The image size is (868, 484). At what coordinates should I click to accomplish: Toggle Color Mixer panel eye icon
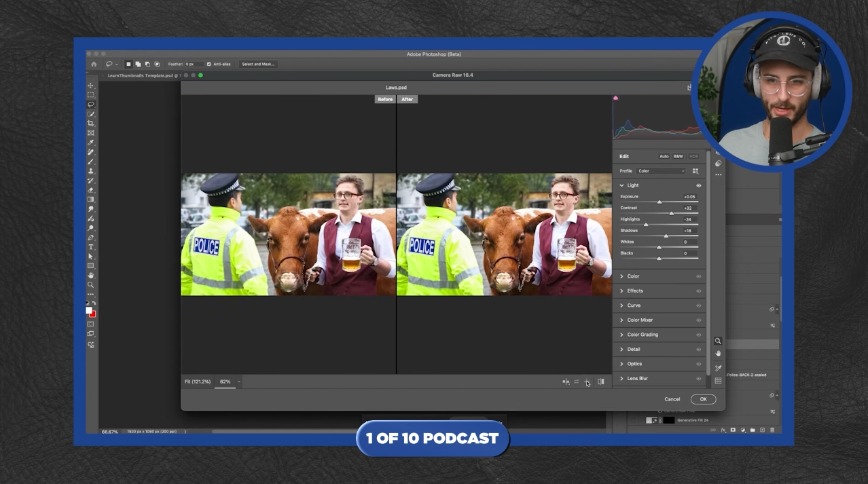(698, 320)
